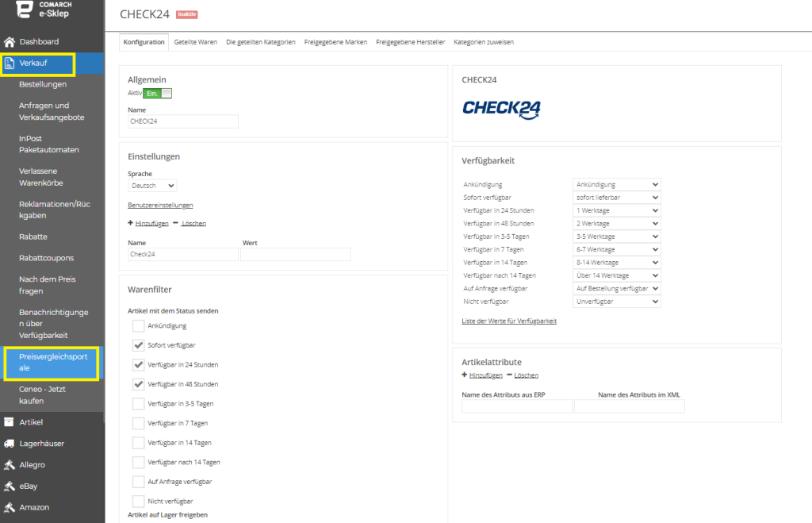The width and height of the screenshot is (812, 523).
Task: Select the Konfiguration tab
Action: pos(144,42)
